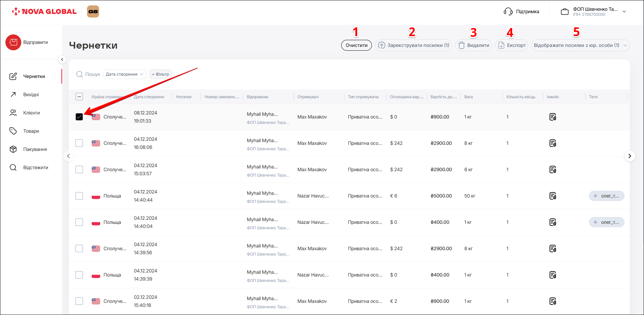Expand the Дата створення dropdown

[x=124, y=74]
